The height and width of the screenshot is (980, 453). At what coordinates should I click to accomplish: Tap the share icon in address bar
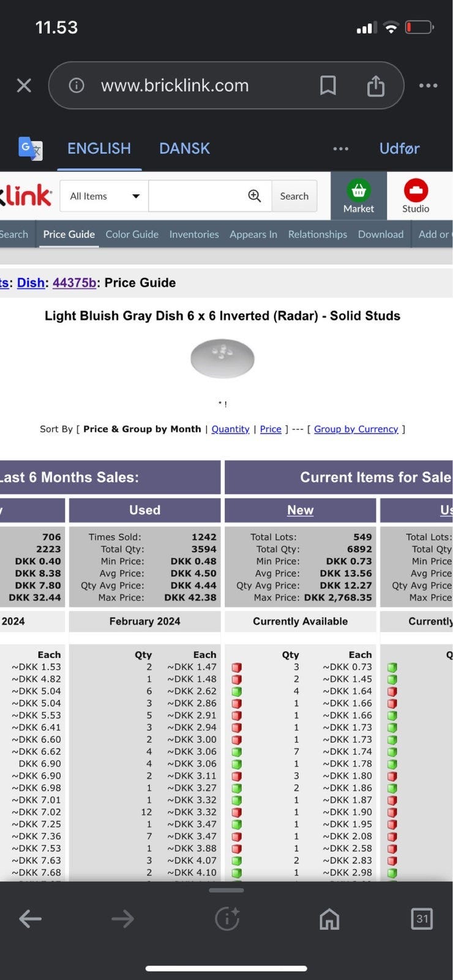pos(375,86)
